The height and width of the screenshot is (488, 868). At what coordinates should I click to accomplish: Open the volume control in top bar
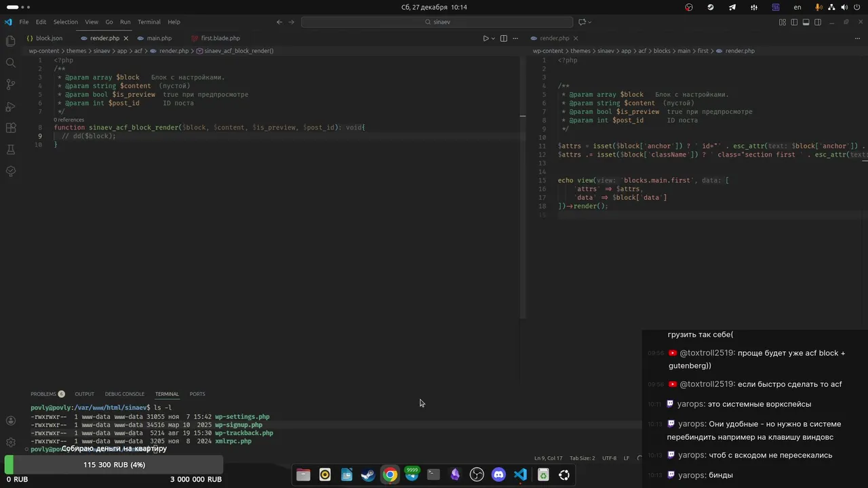[x=845, y=7]
